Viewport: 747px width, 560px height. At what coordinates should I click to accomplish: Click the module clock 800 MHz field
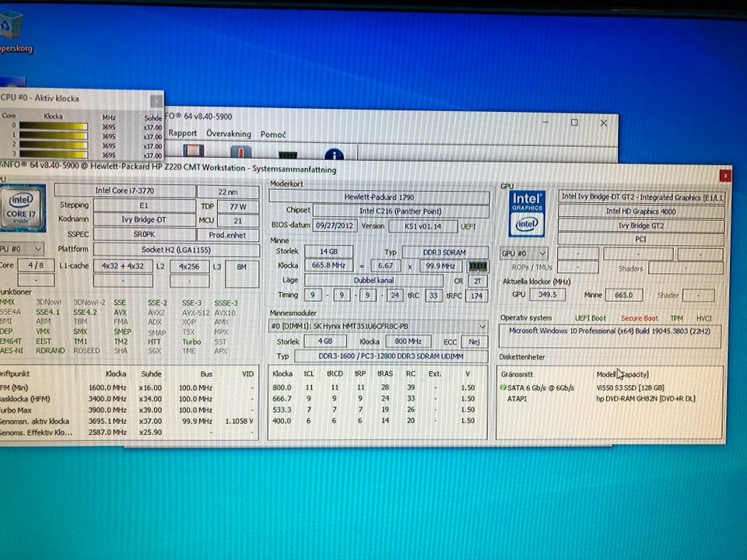coord(409,341)
